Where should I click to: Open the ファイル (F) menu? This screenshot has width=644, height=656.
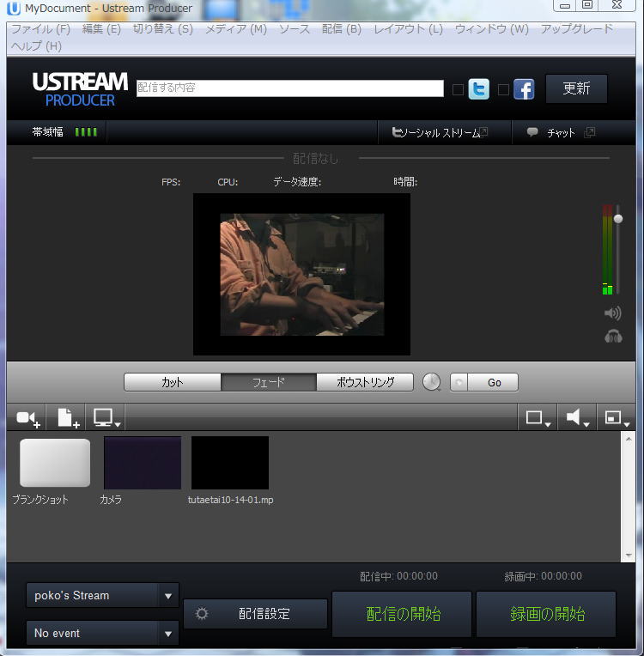[40, 29]
